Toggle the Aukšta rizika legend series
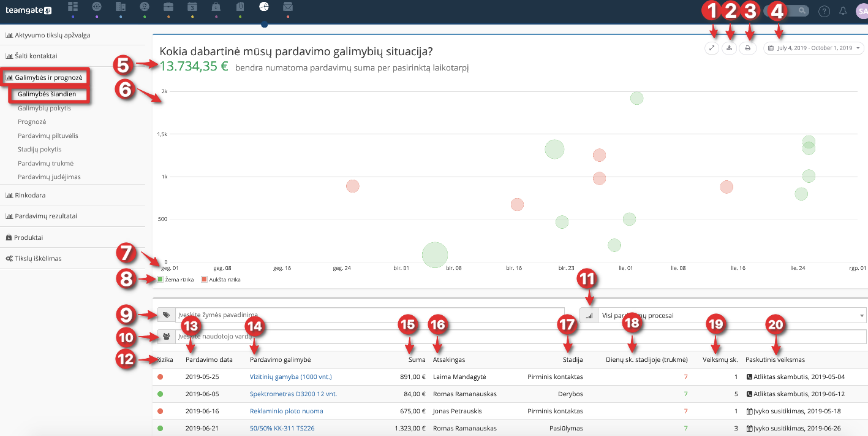The image size is (868, 436). coord(221,279)
